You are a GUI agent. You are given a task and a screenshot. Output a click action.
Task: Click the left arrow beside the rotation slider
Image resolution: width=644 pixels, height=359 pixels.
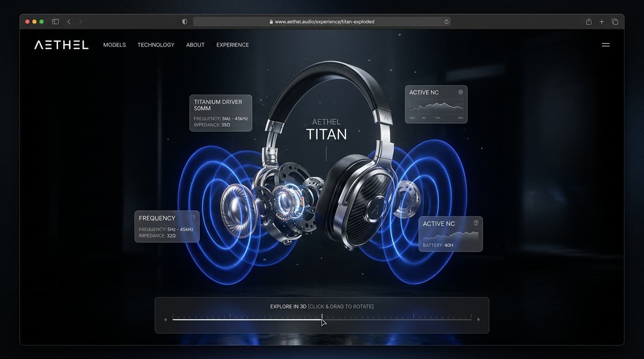tap(165, 320)
